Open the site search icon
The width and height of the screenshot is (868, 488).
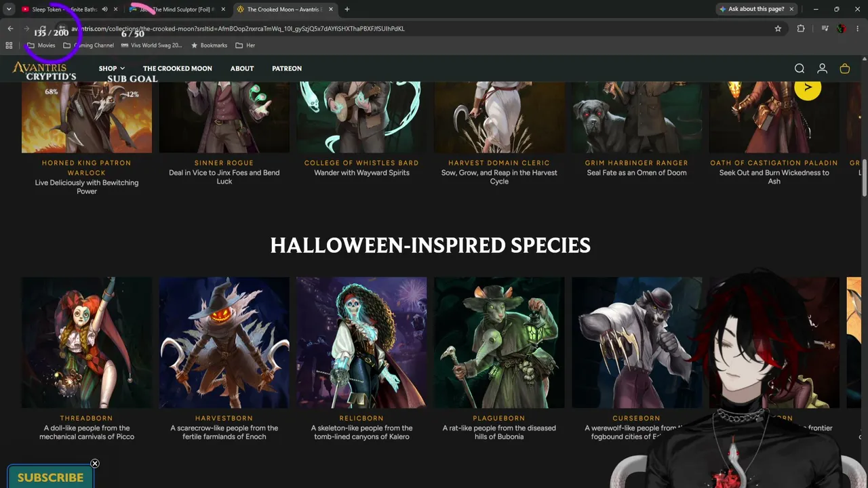[800, 68]
